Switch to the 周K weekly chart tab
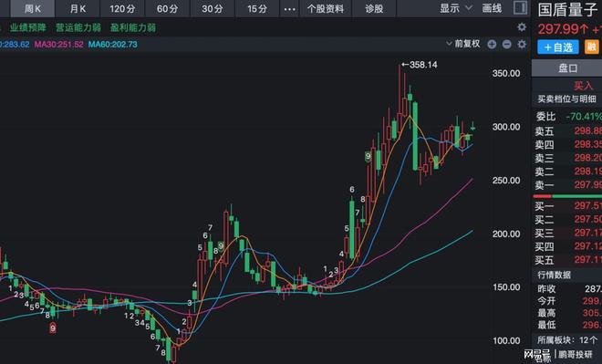The width and height of the screenshot is (602, 364). point(33,8)
